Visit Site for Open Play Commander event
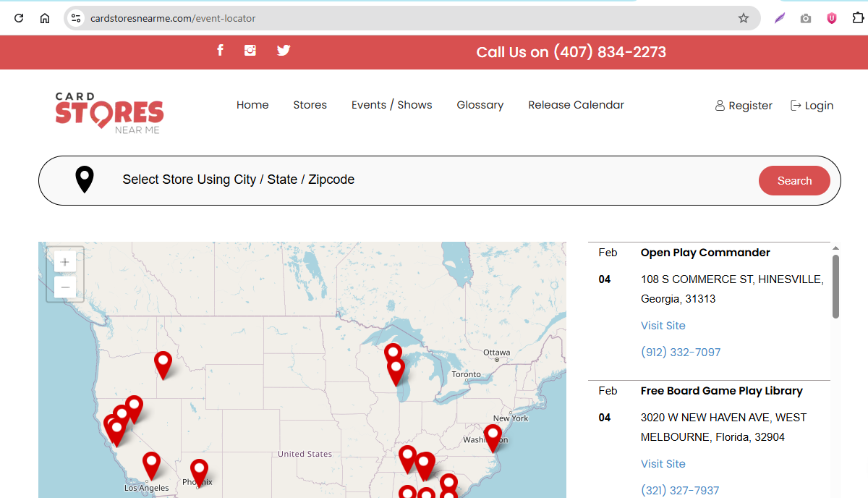The height and width of the screenshot is (498, 868). [x=663, y=325]
